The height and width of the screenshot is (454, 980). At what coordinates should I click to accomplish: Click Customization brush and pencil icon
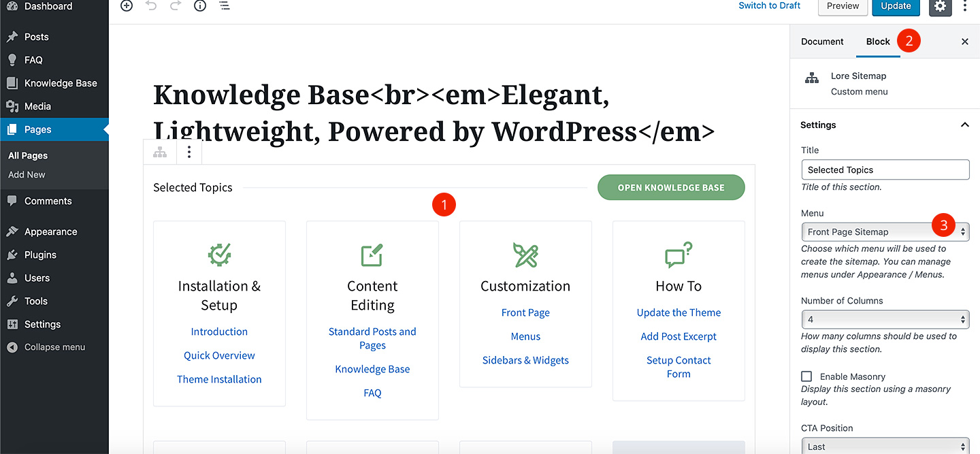[x=525, y=255]
